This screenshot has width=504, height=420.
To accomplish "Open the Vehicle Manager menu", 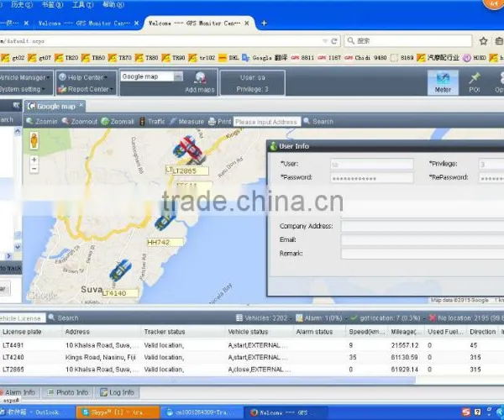I will pyautogui.click(x=24, y=77).
